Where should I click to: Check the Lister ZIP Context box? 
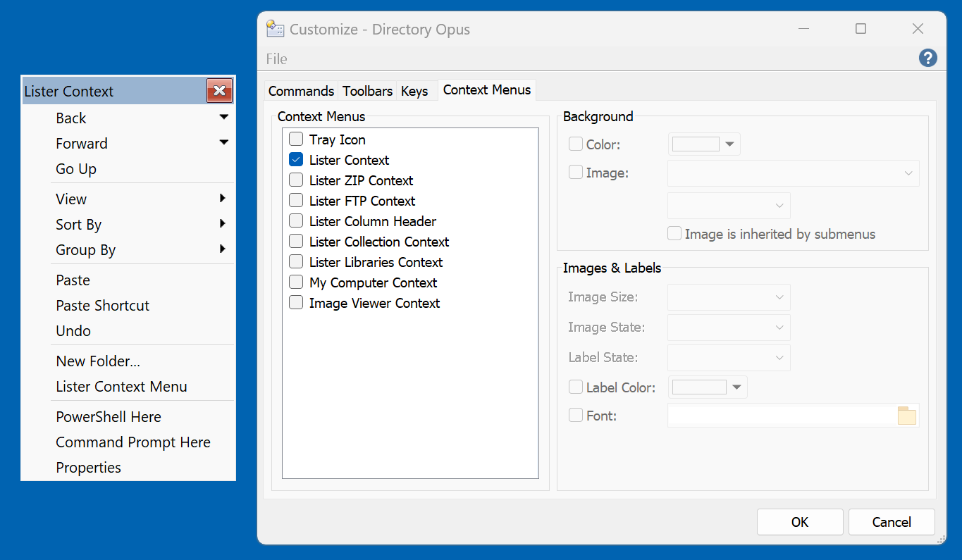point(296,180)
